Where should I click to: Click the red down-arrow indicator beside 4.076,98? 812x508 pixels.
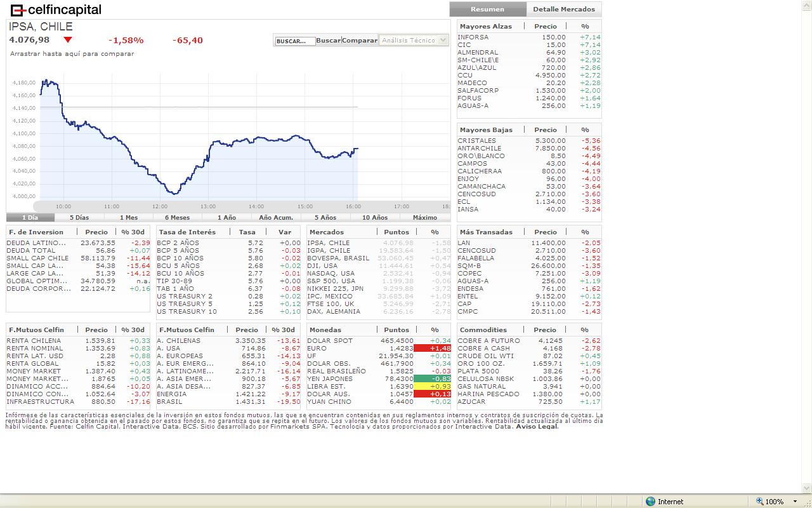(x=68, y=41)
